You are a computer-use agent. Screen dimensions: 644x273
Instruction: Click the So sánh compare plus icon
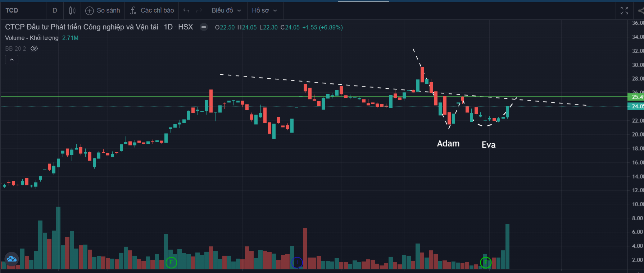(x=90, y=11)
